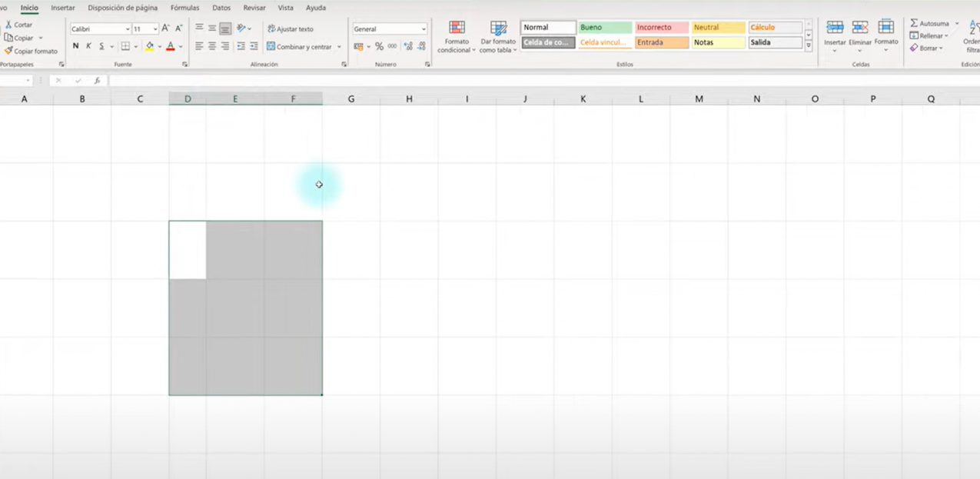Screen dimensions: 980x479
Task: Open the Calibri font name dropdown
Action: tap(128, 29)
